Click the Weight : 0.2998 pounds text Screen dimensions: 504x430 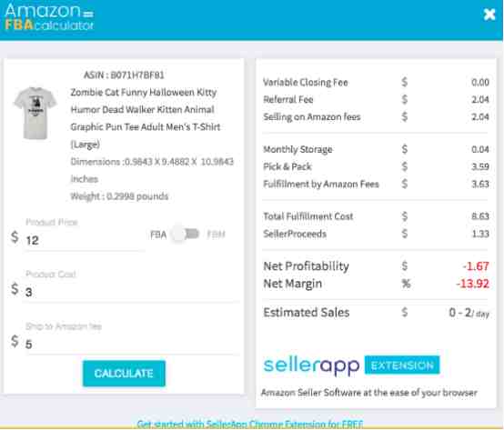(x=119, y=196)
